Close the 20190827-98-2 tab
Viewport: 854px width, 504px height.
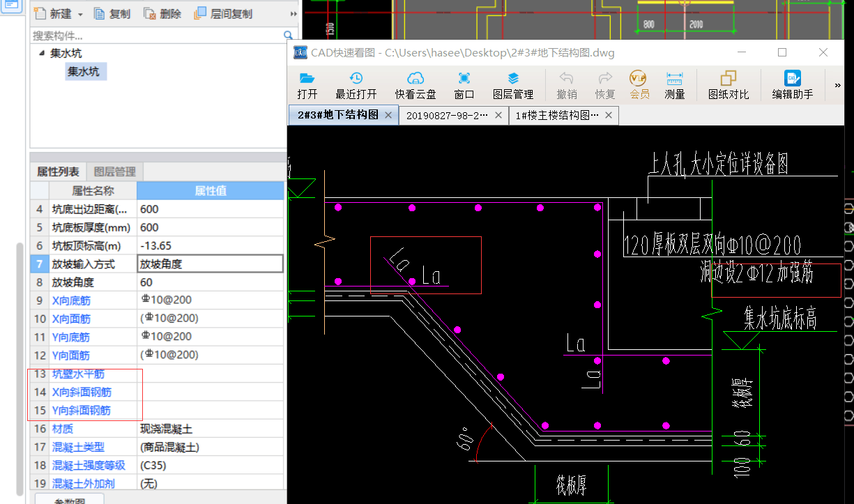click(498, 115)
